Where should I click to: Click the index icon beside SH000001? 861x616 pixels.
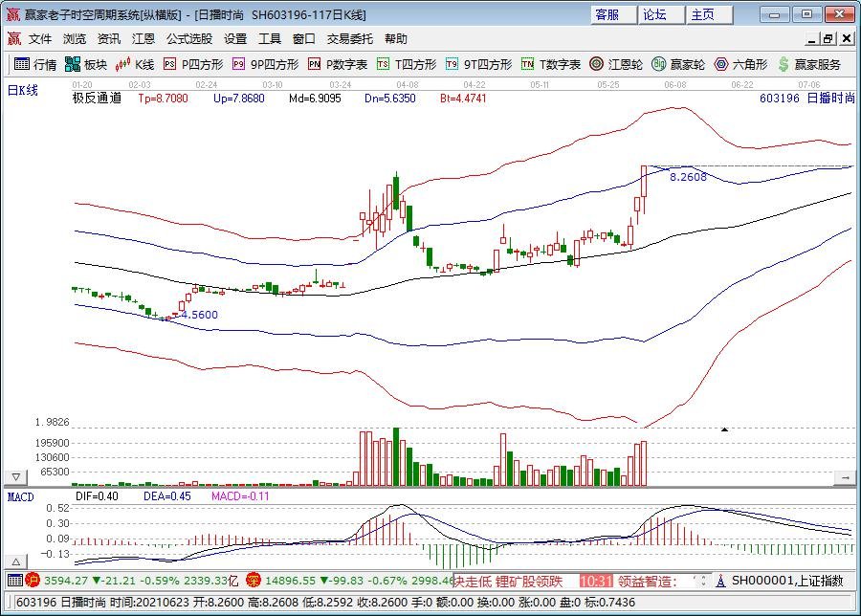click(721, 581)
